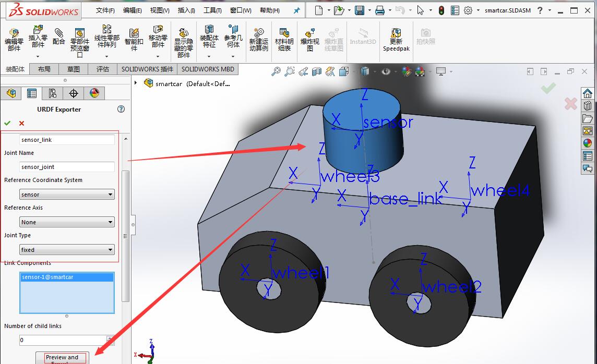597x364 pixels.
Task: Click the Open file icon
Action: click(x=339, y=10)
